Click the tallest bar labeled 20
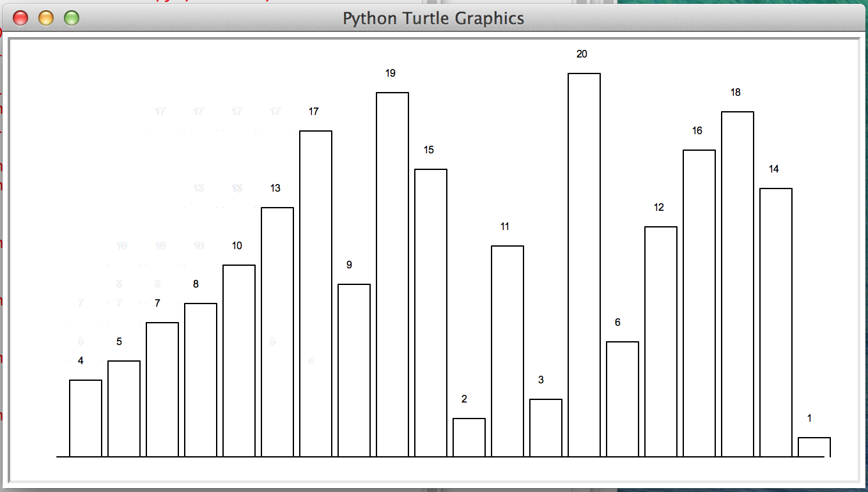This screenshot has width=868, height=492. point(584,265)
